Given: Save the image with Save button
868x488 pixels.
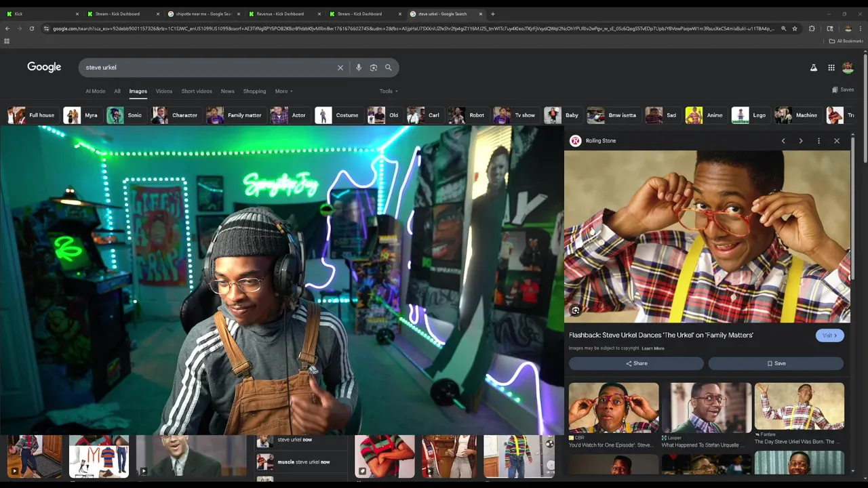Looking at the screenshot, I should [x=776, y=363].
